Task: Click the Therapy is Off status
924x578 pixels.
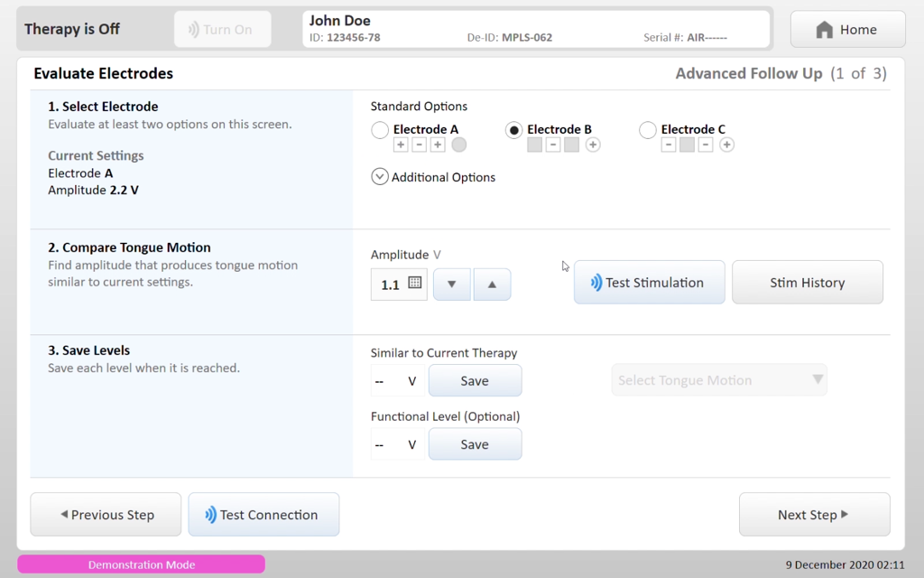Action: (x=72, y=29)
